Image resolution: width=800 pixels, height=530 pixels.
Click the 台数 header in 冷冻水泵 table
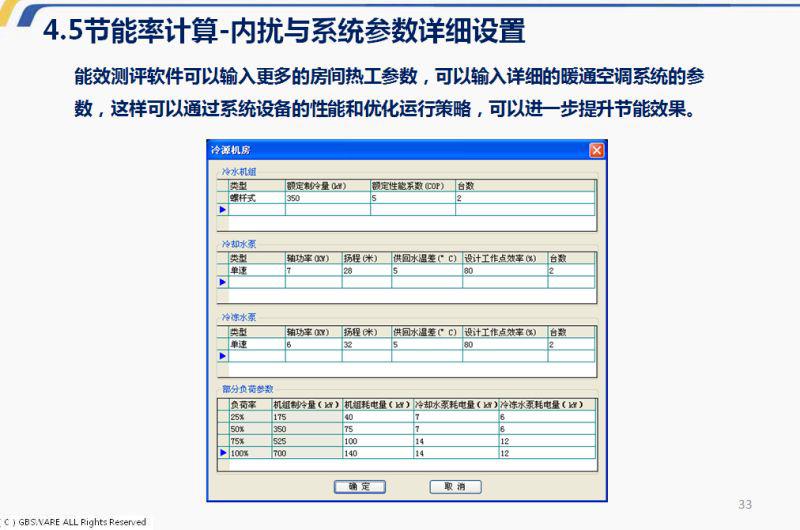(571, 332)
